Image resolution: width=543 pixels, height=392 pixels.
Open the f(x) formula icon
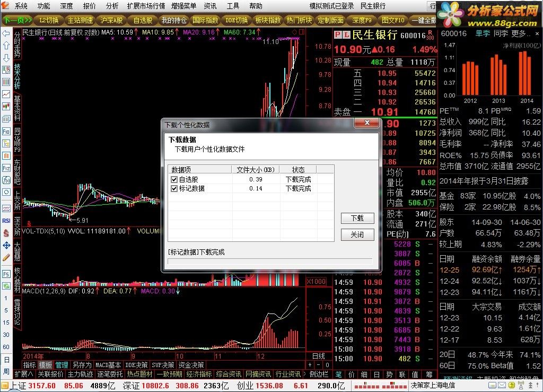pos(6,180)
